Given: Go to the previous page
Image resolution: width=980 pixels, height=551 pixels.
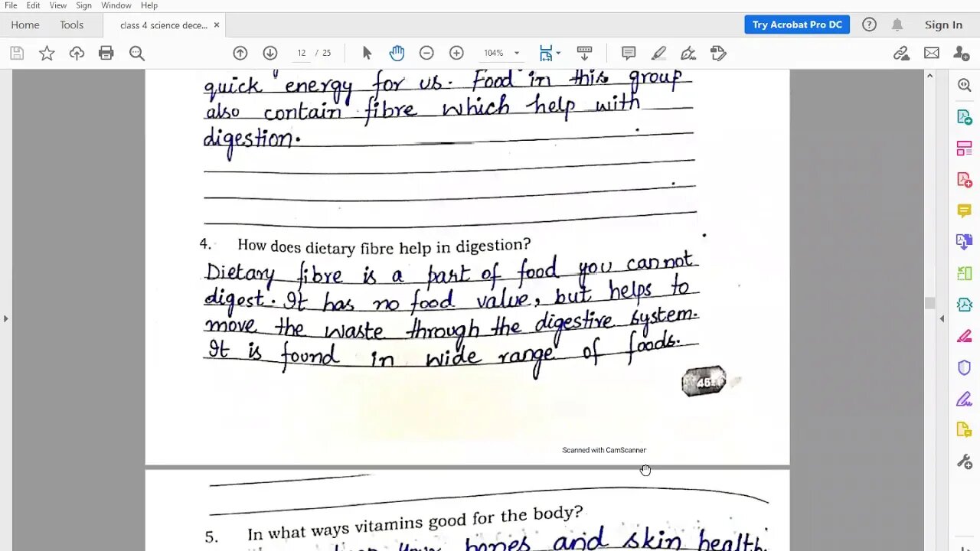Looking at the screenshot, I should [240, 53].
